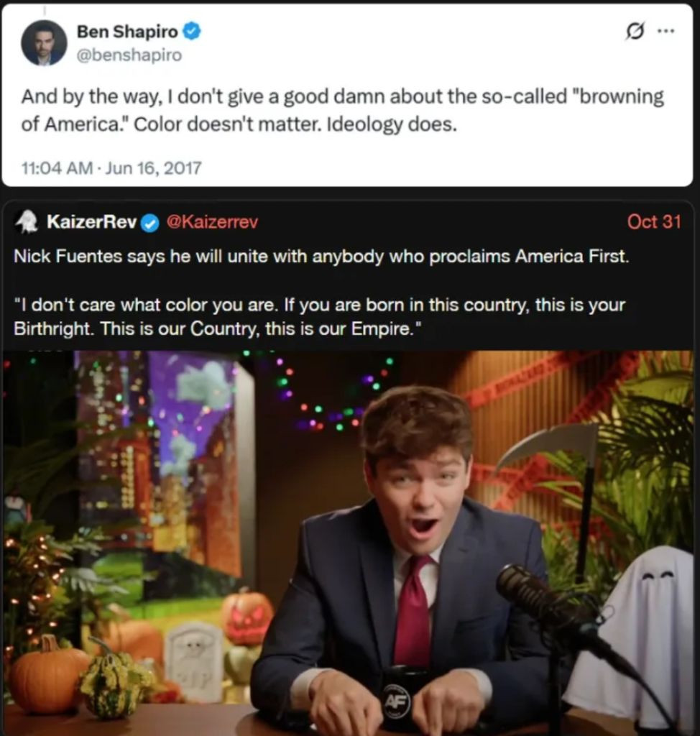Open the Grok slash-circle icon
700x736 pixels.
click(x=635, y=32)
